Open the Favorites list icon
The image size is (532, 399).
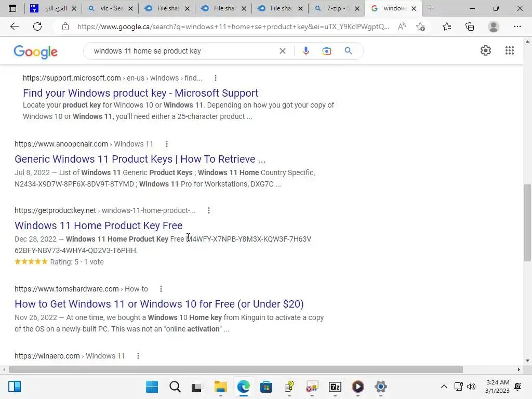(x=447, y=26)
